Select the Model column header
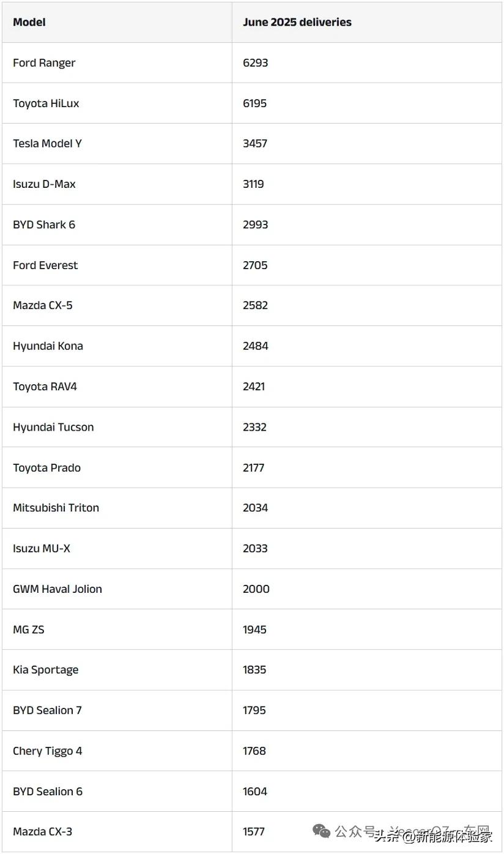Screen dimensions: 504x854 [29, 22]
